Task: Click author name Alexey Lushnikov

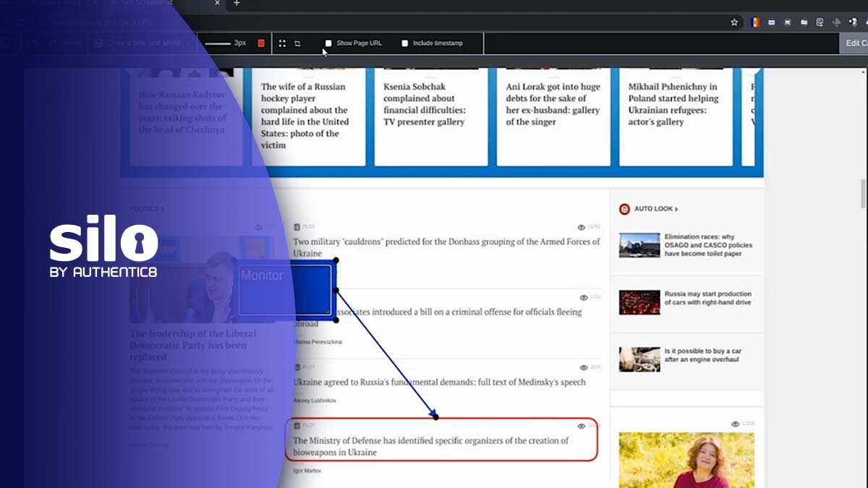Action: (315, 401)
